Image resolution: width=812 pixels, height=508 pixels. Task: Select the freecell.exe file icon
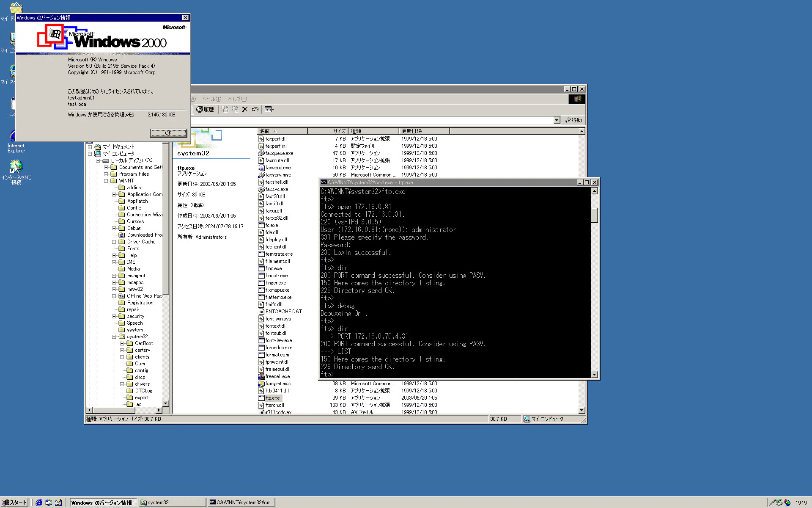(x=261, y=376)
